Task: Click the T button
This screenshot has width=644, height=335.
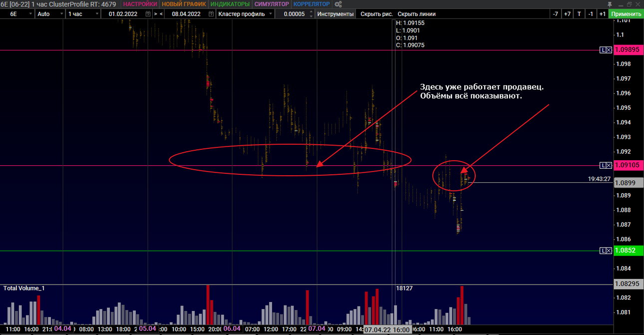Action: pos(579,14)
